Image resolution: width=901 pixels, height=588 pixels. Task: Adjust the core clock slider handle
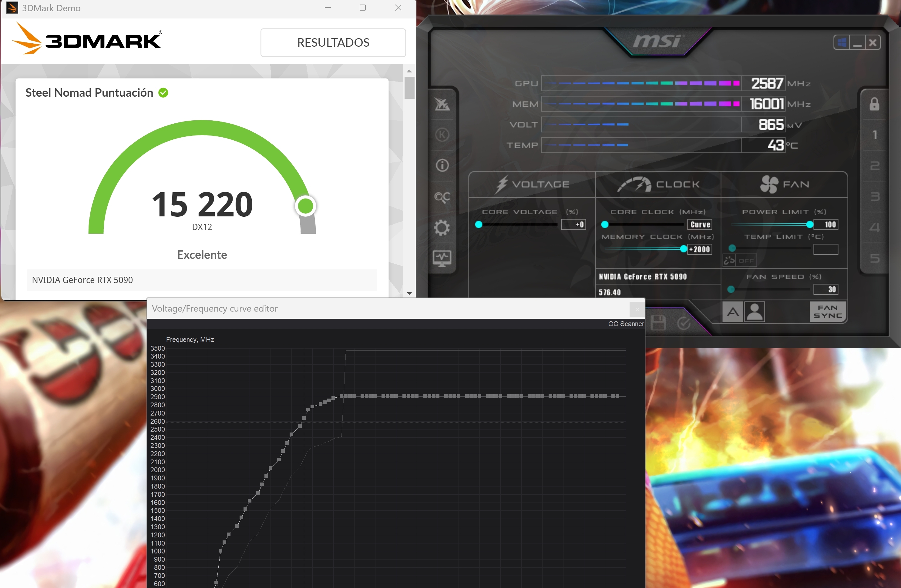[x=605, y=224]
